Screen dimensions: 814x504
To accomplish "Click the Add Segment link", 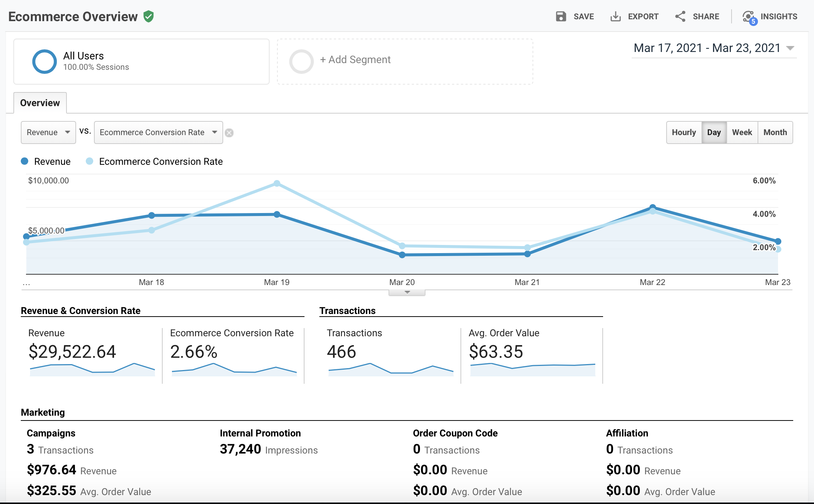I will (355, 59).
